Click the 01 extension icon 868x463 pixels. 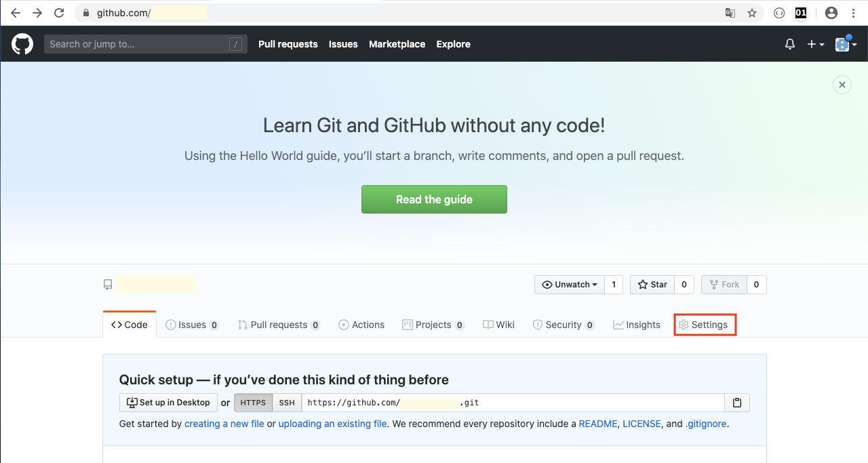(801, 13)
